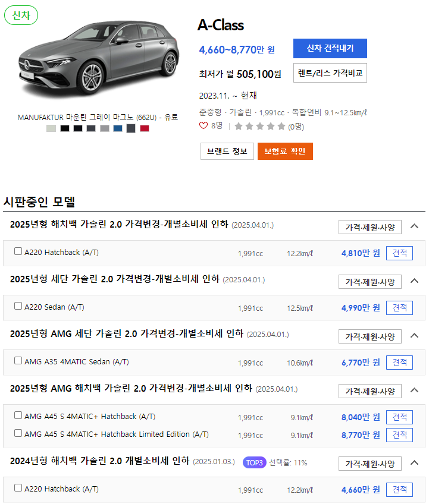Click the 신차 견적내기 button

point(330,49)
